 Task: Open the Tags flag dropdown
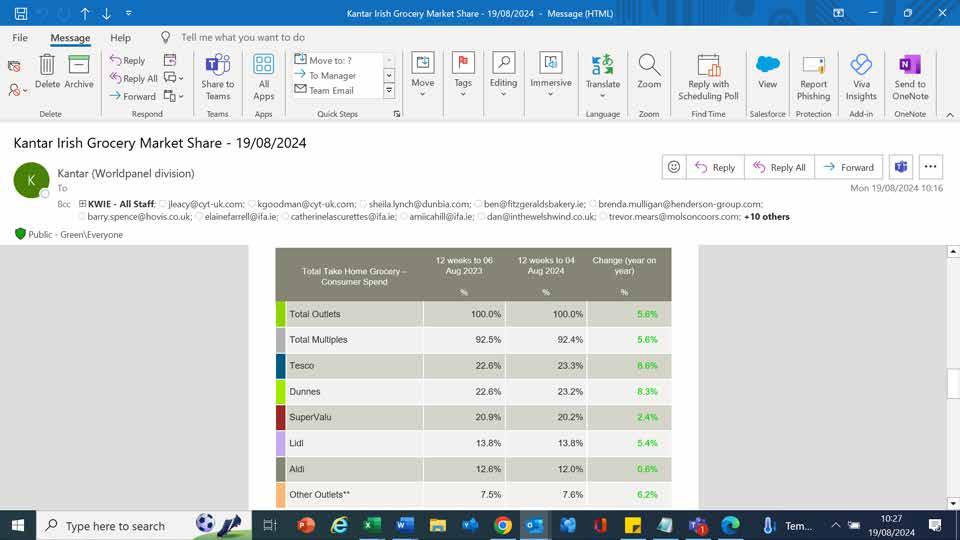pos(463,75)
